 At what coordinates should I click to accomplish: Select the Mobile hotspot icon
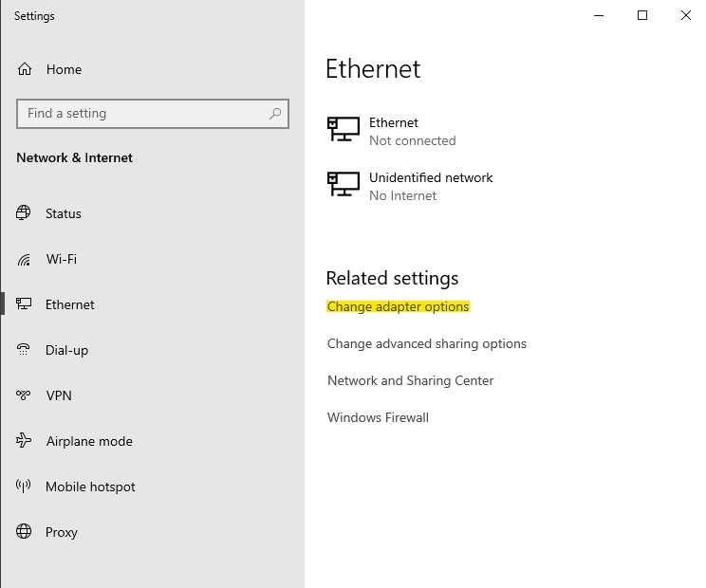click(x=24, y=487)
